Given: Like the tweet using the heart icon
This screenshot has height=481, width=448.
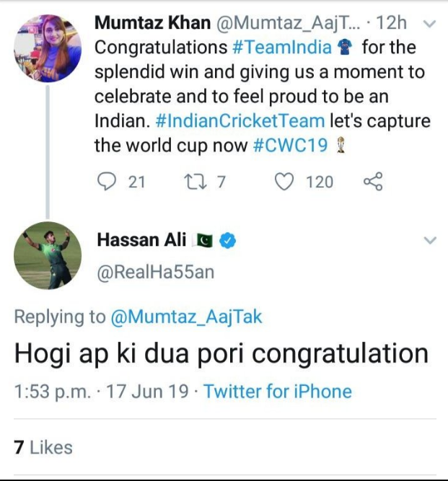Looking at the screenshot, I should pos(285,182).
